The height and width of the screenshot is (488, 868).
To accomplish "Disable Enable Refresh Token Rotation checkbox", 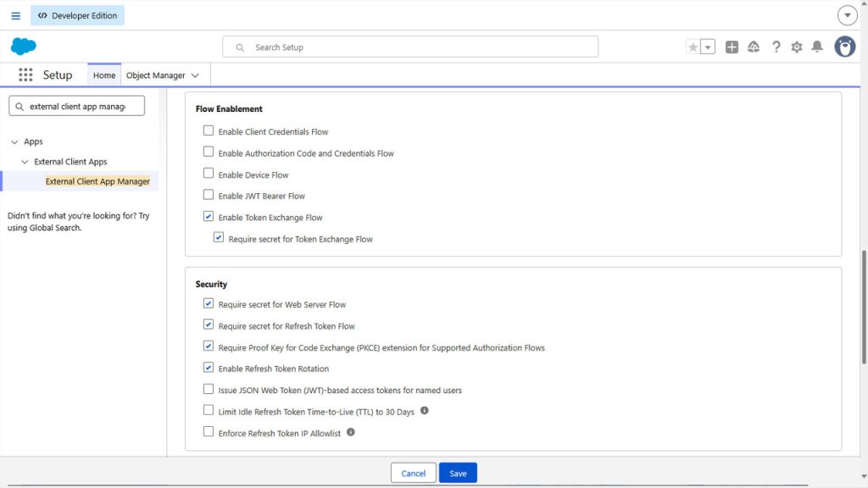I will [209, 368].
